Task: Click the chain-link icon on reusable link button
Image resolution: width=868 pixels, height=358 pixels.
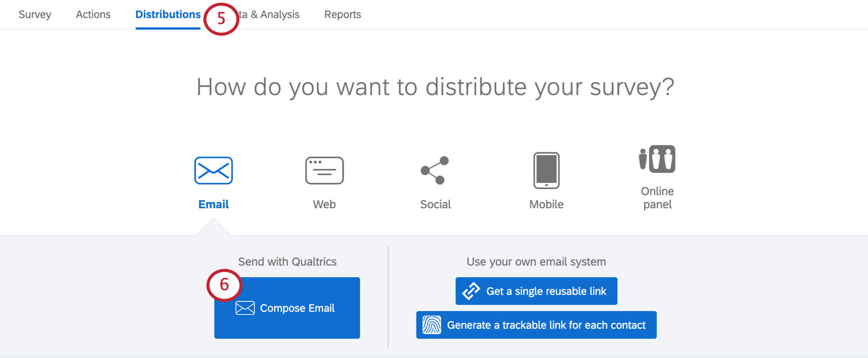Action: [x=471, y=291]
